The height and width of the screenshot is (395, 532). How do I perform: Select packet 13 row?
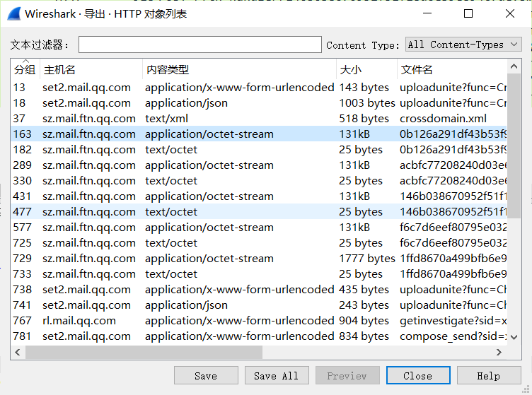[x=259, y=88]
